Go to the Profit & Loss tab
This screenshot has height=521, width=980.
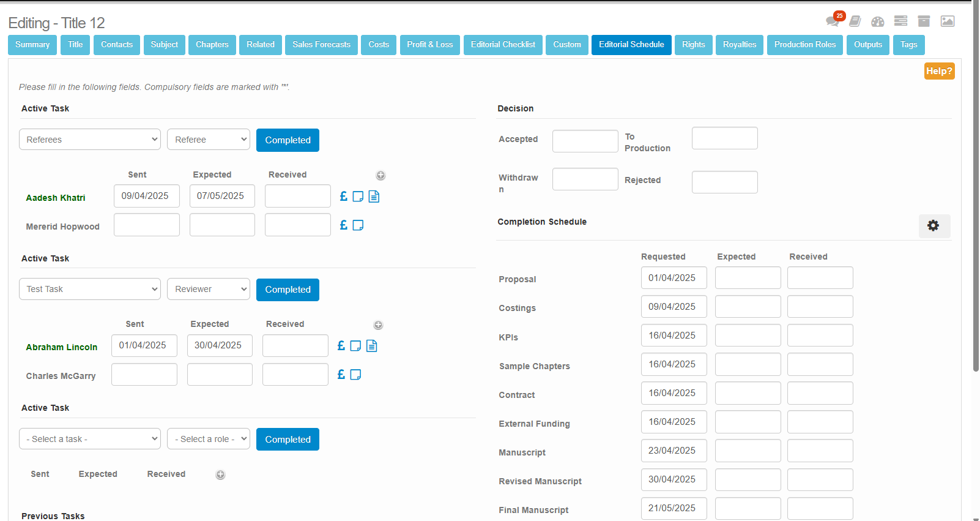coord(429,45)
